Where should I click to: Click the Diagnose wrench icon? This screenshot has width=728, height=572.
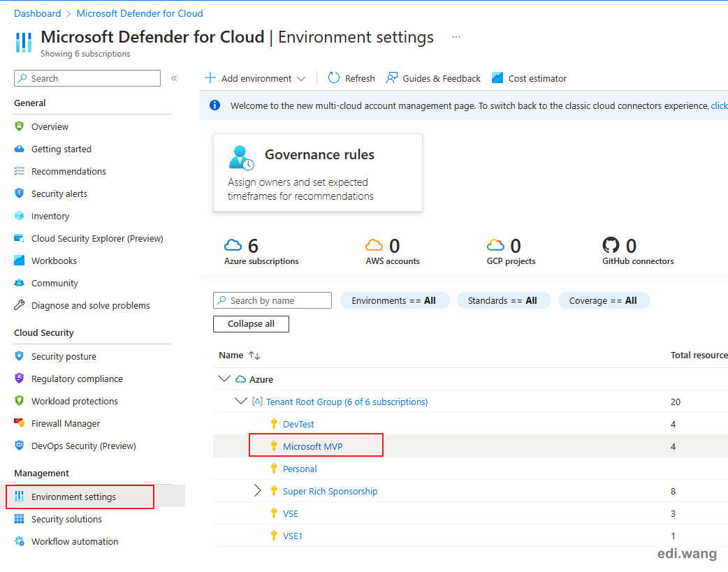click(19, 305)
